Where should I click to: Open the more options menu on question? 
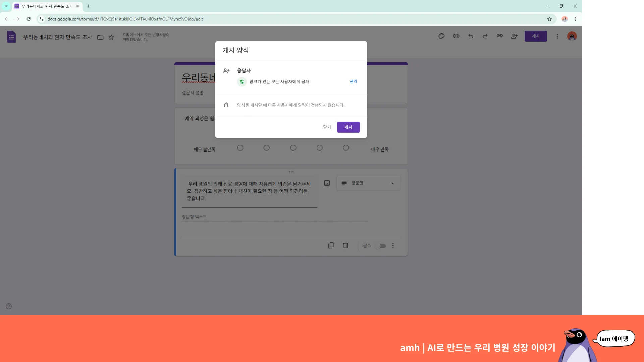click(x=393, y=245)
